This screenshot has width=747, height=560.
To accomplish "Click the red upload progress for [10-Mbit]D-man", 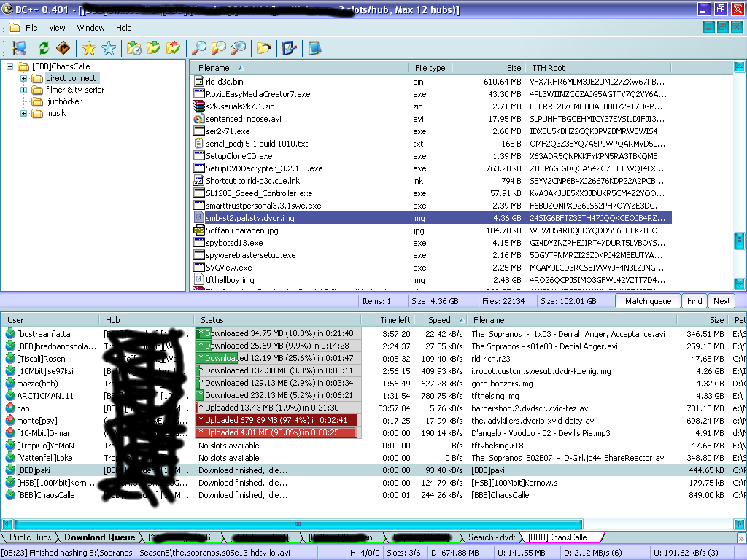I will 276,432.
